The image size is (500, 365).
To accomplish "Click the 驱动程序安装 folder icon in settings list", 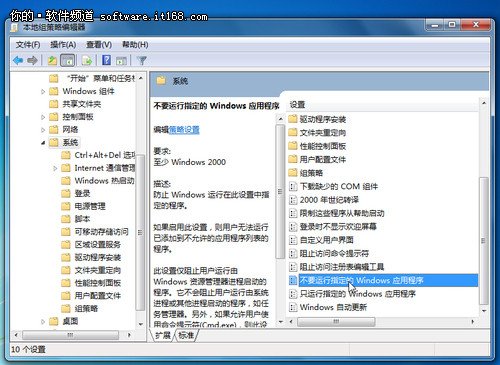I will (292, 119).
